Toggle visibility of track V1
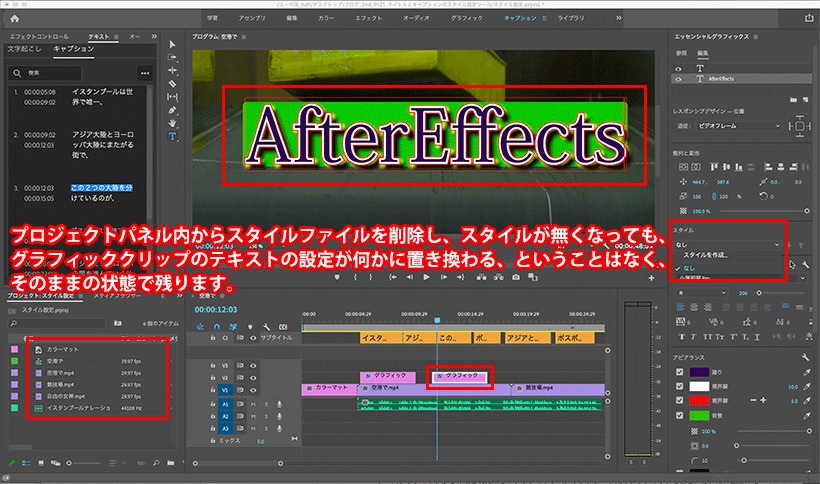820x484 pixels. [253, 390]
